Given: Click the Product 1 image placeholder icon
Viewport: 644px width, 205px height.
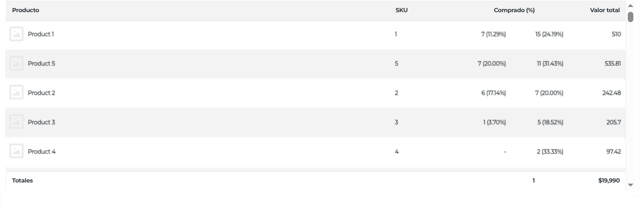Looking at the screenshot, I should tap(16, 34).
